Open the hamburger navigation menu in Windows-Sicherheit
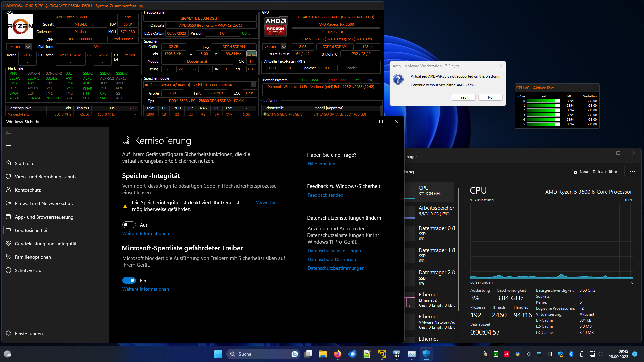 tap(8, 147)
